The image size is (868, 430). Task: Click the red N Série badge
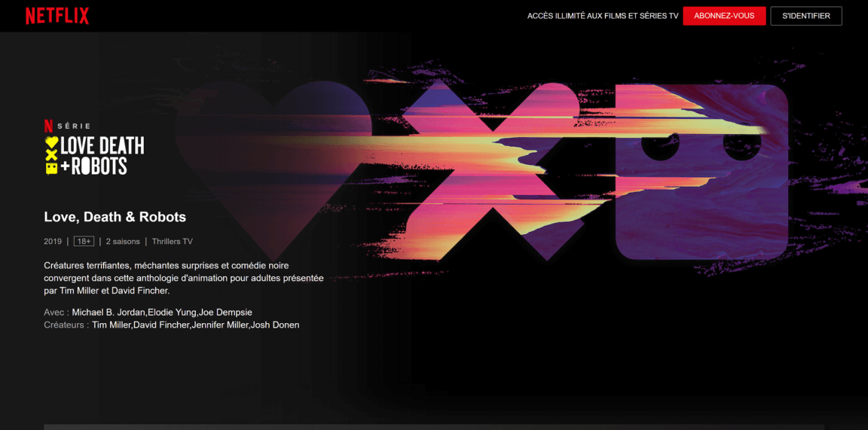click(67, 126)
